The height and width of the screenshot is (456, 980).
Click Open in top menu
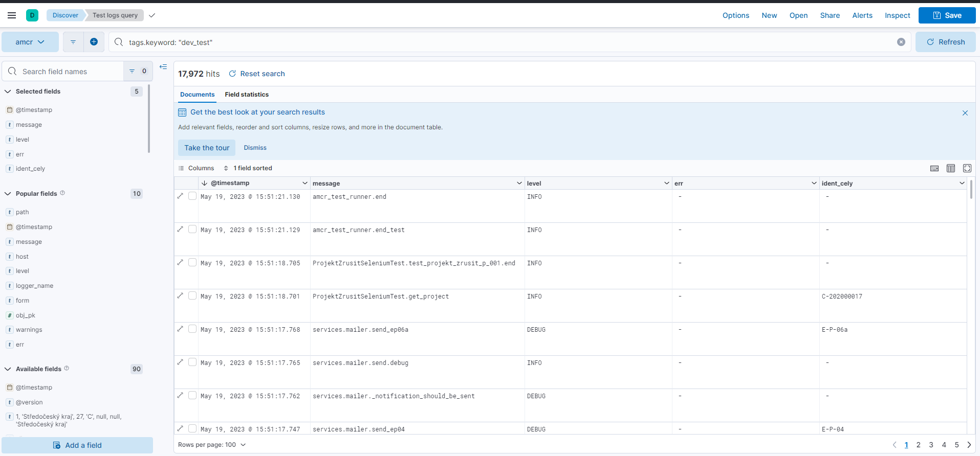(x=798, y=15)
